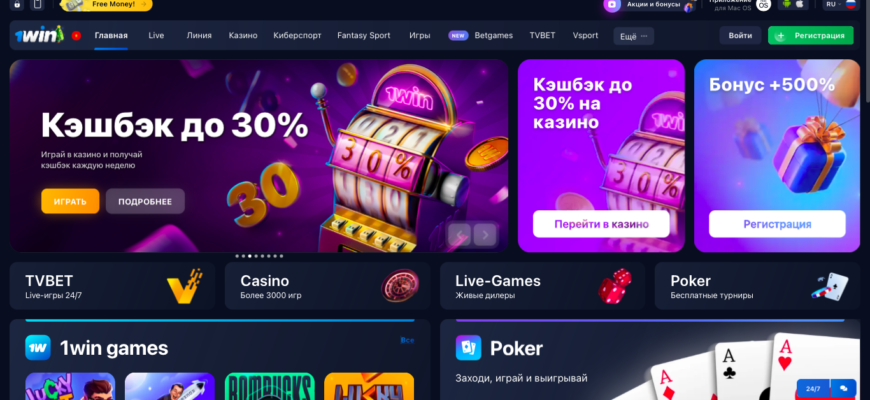This screenshot has height=400, width=870.
Task: Open the 24/7 support button
Action: (813, 389)
